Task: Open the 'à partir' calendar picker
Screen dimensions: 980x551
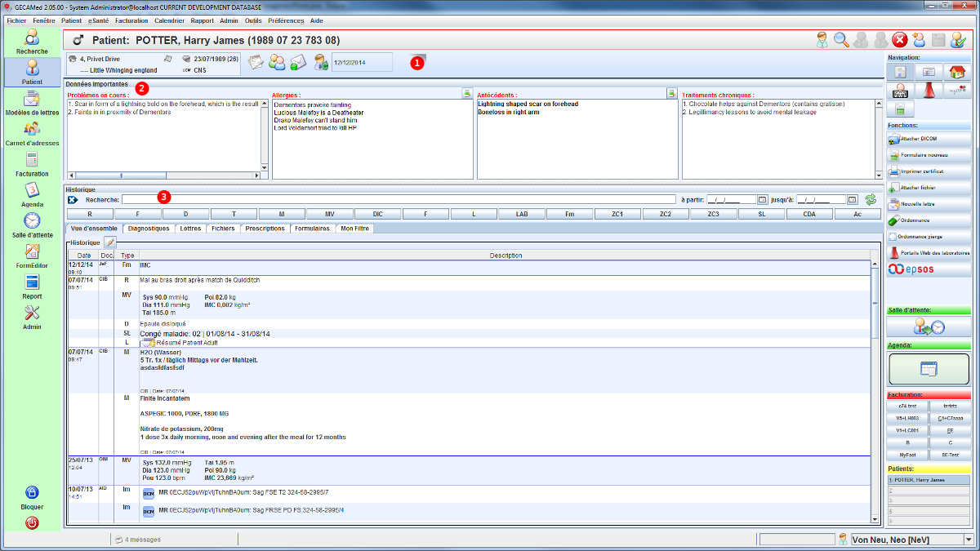Action: pos(762,199)
